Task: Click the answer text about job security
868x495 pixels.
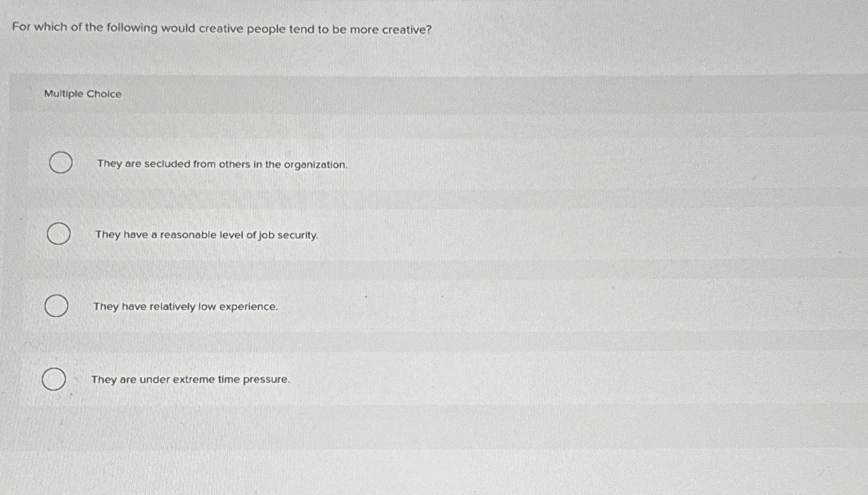Action: pyautogui.click(x=207, y=235)
